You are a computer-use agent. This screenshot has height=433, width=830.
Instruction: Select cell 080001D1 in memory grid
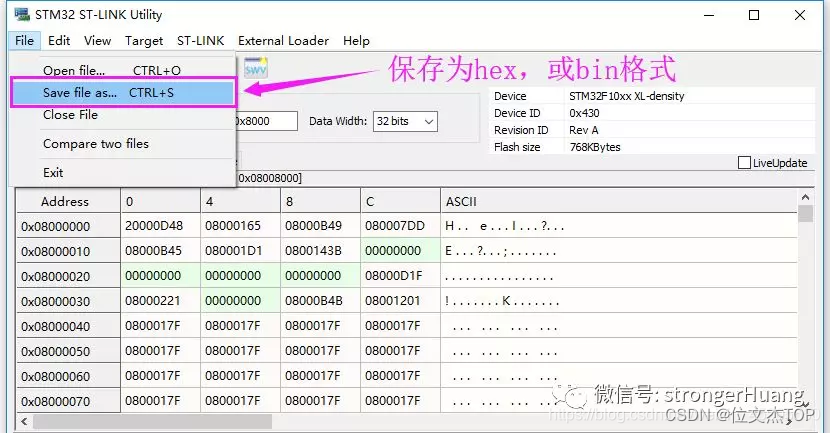pyautogui.click(x=240, y=250)
